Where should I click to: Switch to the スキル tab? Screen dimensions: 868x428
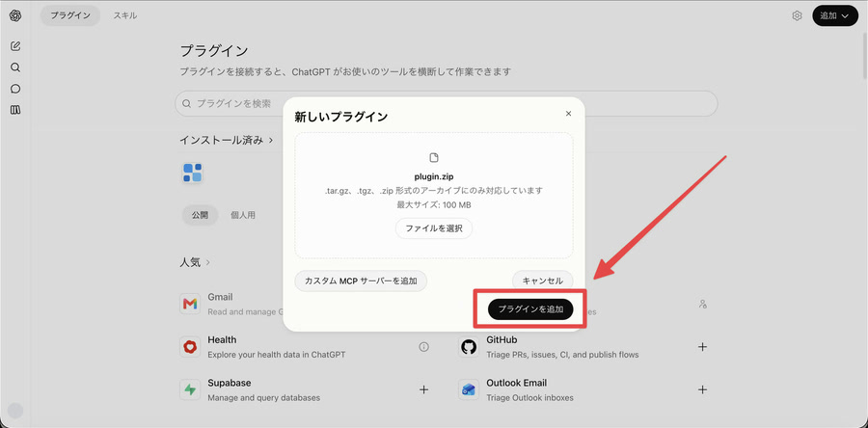point(125,15)
